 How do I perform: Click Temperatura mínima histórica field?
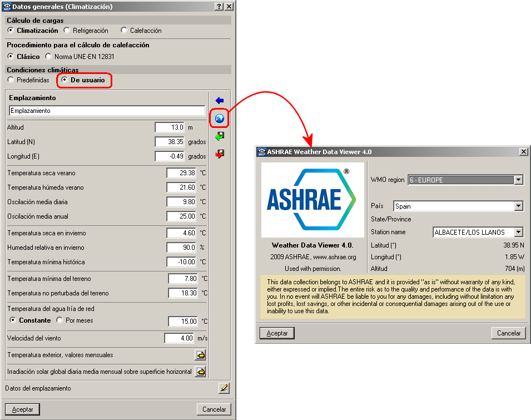181,262
